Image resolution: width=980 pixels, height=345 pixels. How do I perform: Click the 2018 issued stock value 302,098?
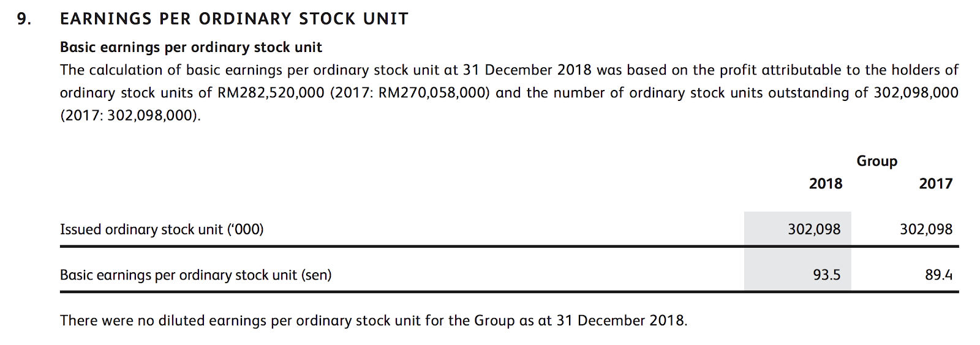(814, 229)
